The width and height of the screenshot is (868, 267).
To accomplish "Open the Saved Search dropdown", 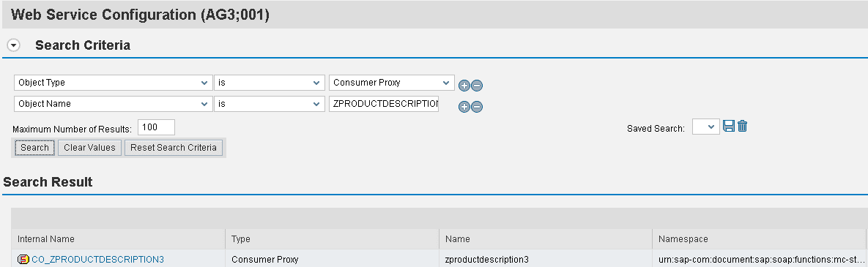I will click(x=706, y=127).
